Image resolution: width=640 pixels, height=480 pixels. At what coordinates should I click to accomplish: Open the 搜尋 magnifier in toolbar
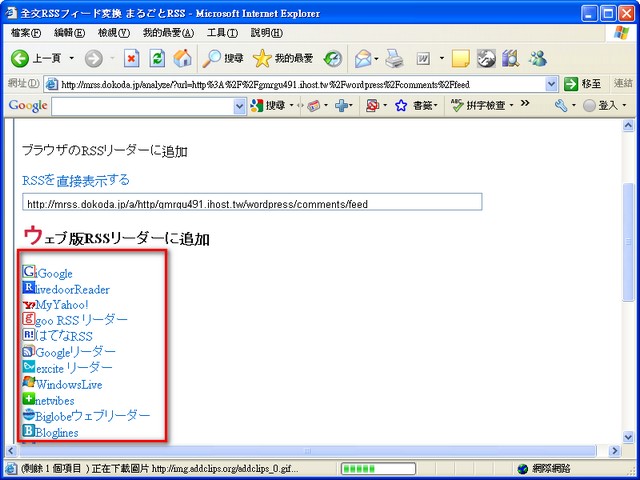click(223, 59)
